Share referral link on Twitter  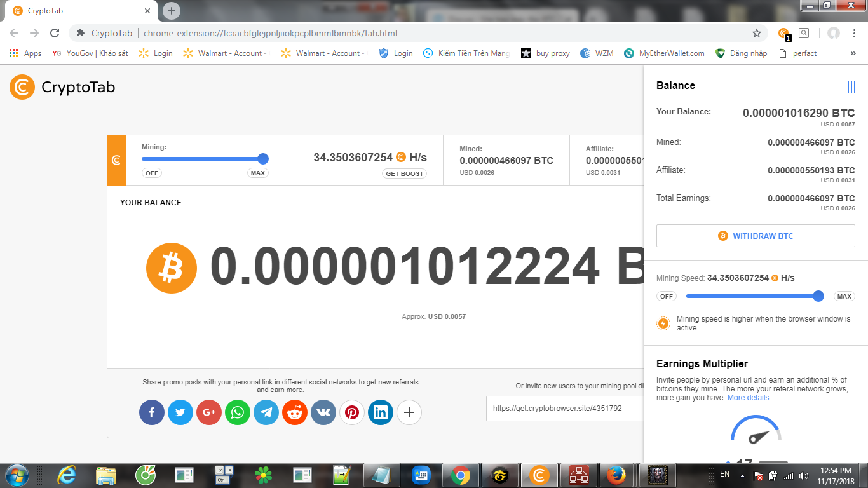click(180, 412)
